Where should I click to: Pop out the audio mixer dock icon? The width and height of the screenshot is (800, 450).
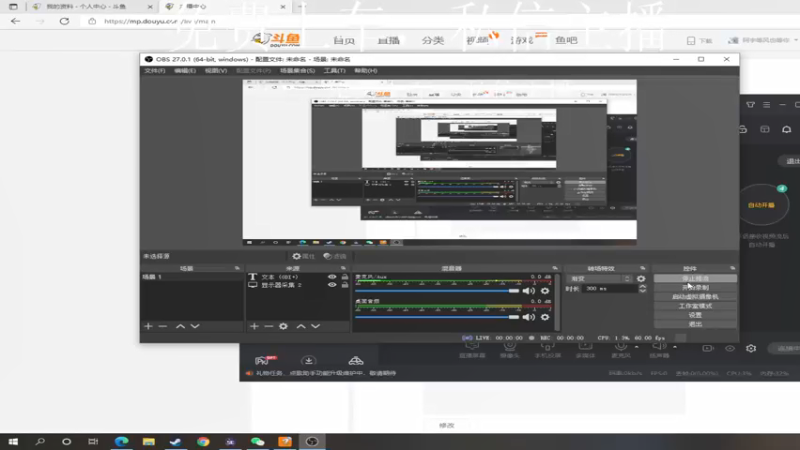[x=555, y=268]
